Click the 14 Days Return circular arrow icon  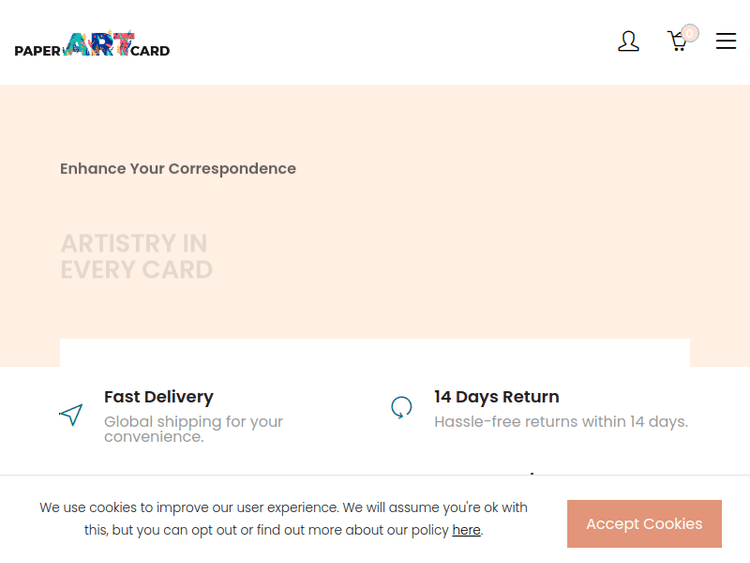[401, 407]
